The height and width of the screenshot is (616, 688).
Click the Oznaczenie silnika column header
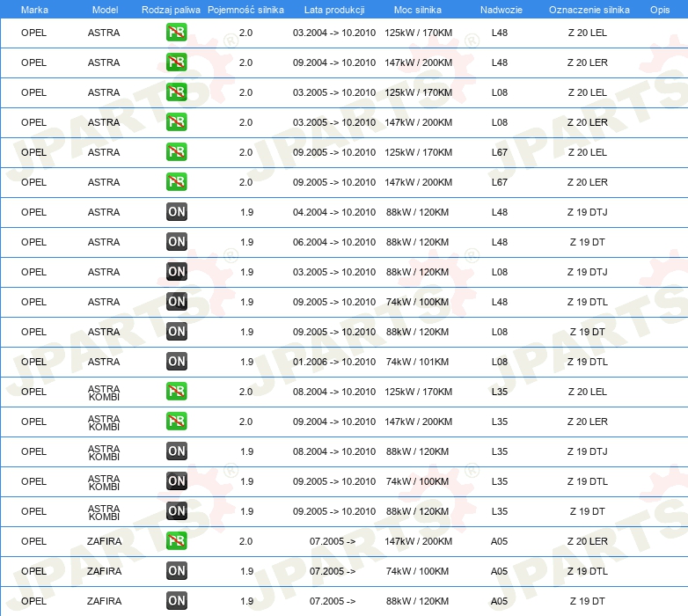pyautogui.click(x=589, y=10)
